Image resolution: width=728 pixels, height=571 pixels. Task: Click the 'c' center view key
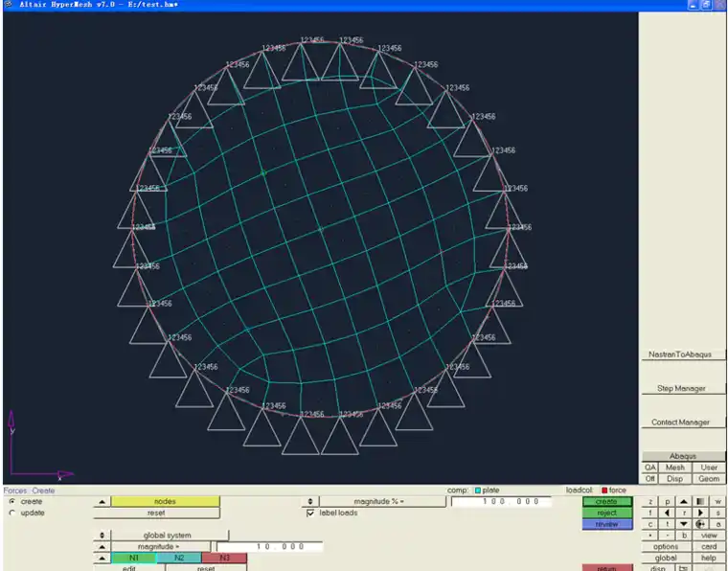[650, 524]
